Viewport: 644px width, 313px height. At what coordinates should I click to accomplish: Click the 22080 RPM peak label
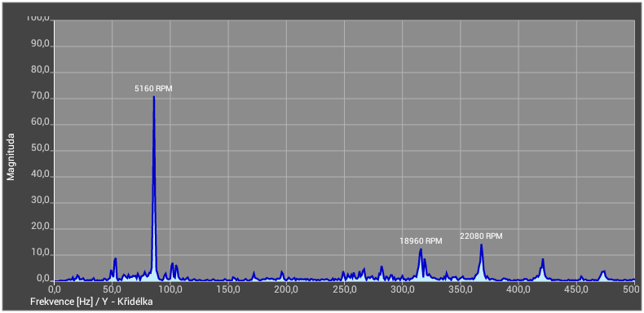[481, 236]
